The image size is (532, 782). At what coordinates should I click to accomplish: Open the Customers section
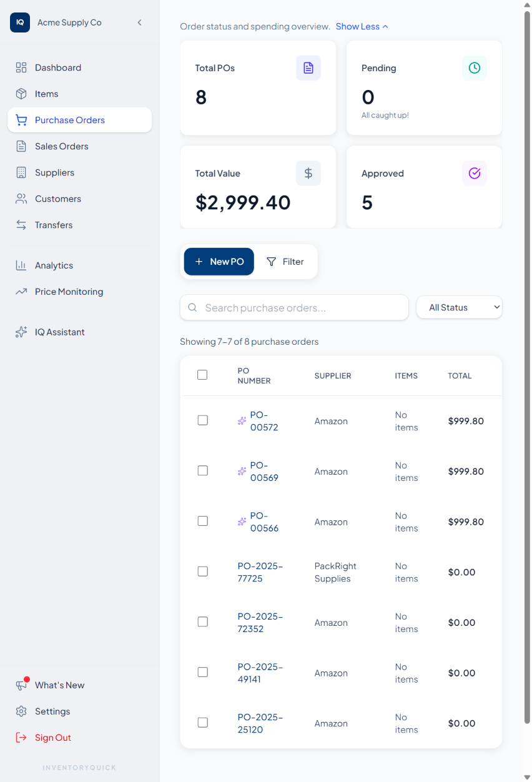tap(59, 199)
